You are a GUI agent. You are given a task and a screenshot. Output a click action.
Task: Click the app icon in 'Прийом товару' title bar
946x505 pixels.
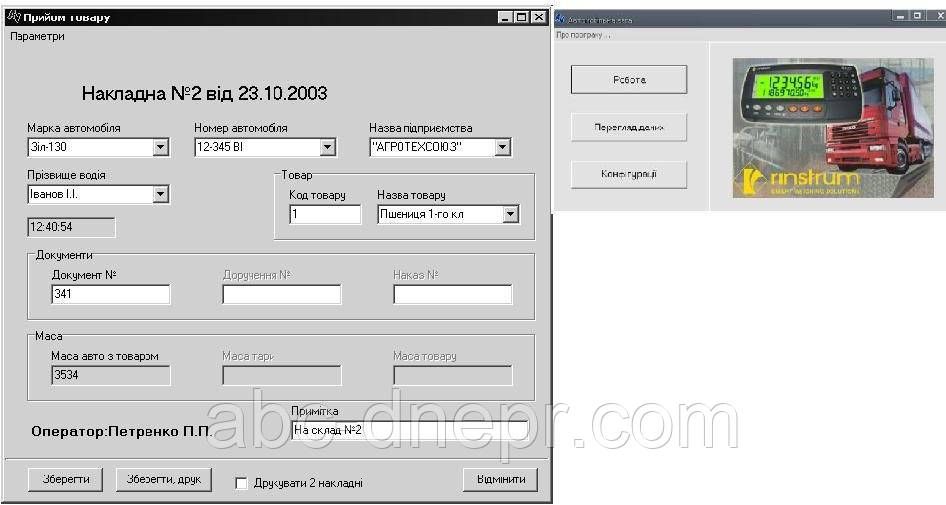point(14,17)
